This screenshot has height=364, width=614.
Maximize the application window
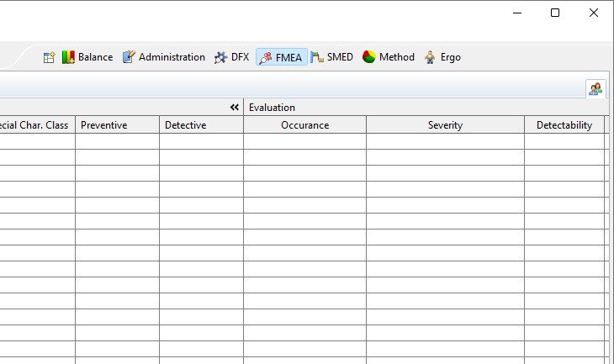click(x=555, y=13)
